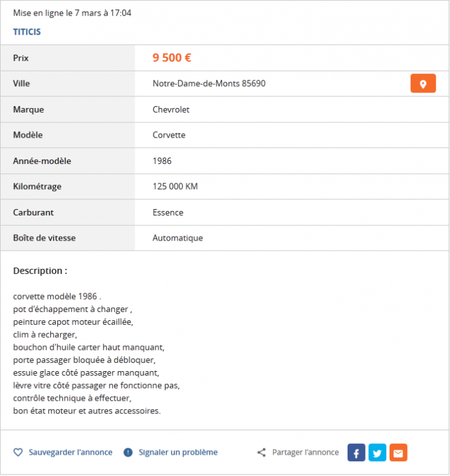Open seller profile TITICIS
The width and height of the screenshot is (450, 476).
[27, 32]
